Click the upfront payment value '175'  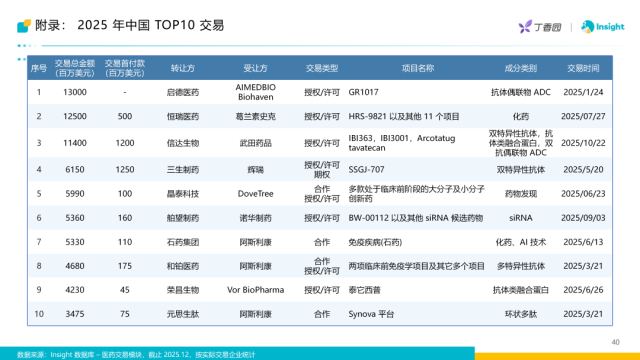point(124,266)
